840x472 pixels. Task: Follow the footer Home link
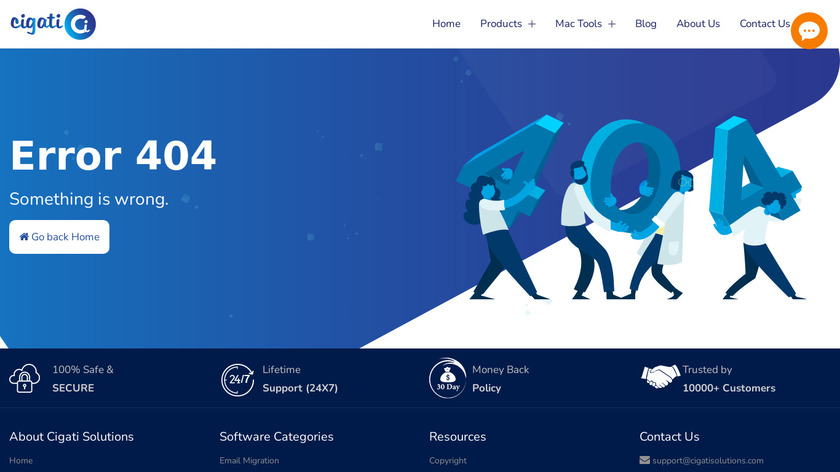[x=21, y=460]
